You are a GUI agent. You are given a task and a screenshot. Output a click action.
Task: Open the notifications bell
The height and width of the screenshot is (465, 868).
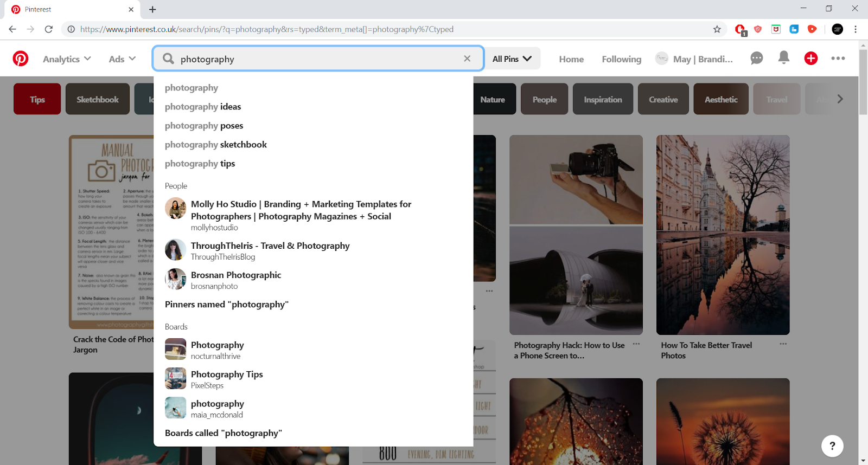tap(784, 57)
